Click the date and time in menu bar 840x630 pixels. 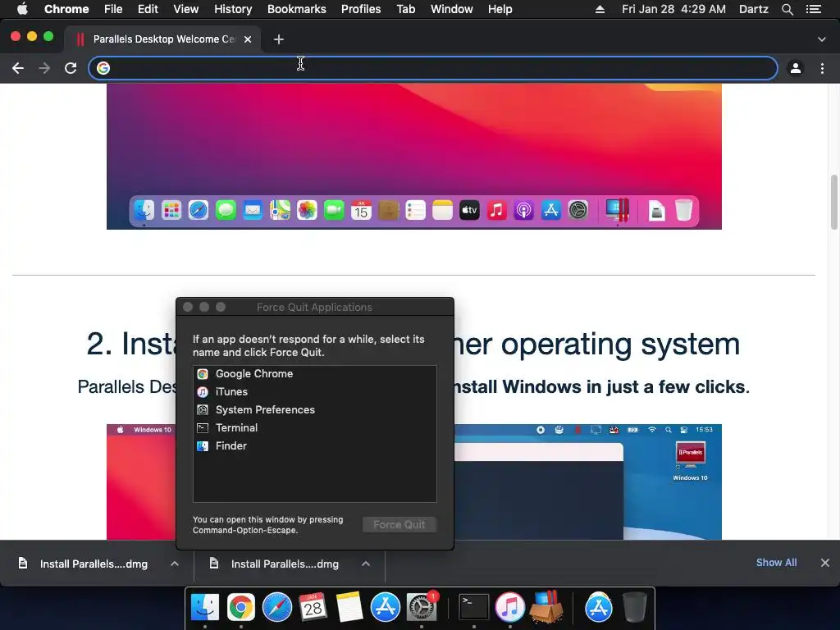pyautogui.click(x=674, y=9)
